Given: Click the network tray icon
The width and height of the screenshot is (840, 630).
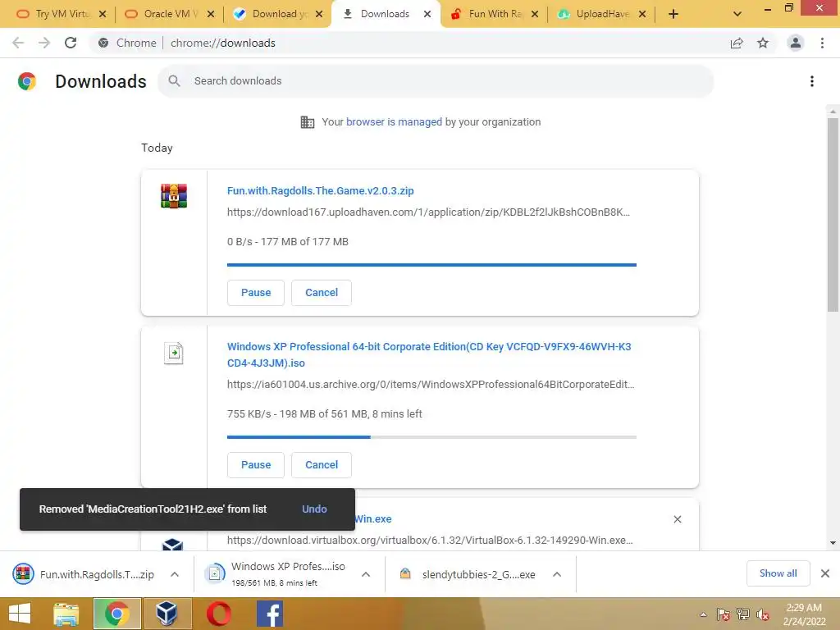Looking at the screenshot, I should (743, 614).
